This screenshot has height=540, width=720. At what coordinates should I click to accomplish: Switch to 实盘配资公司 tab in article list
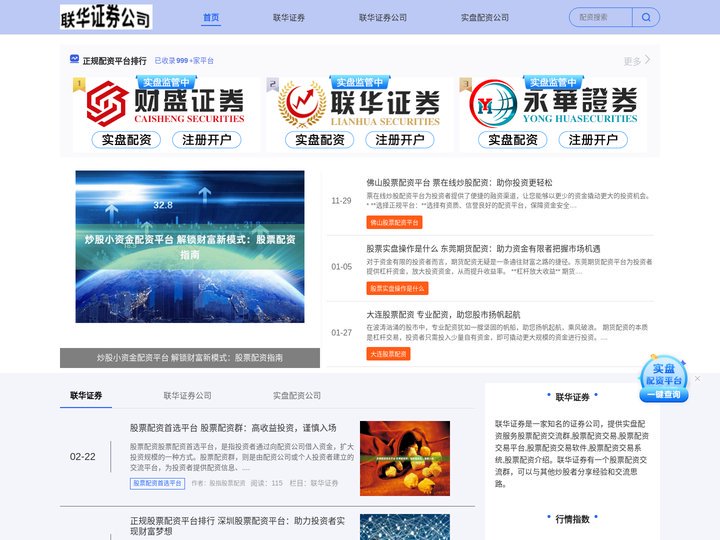297,395
